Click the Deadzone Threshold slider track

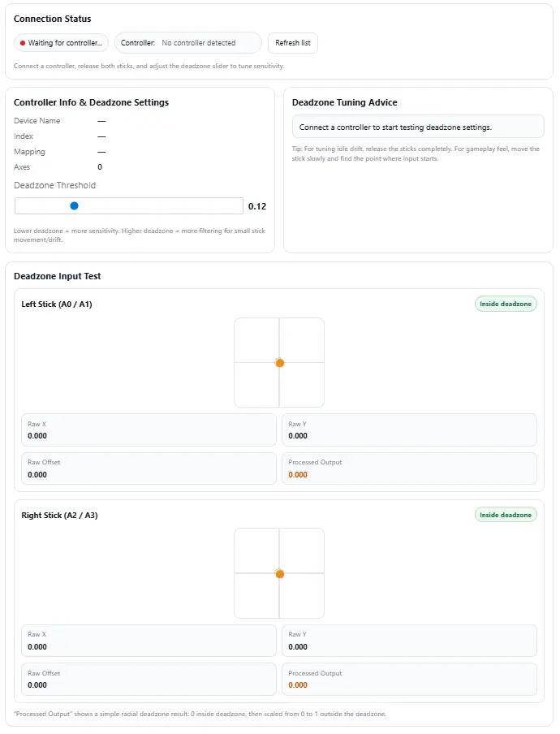[128, 206]
